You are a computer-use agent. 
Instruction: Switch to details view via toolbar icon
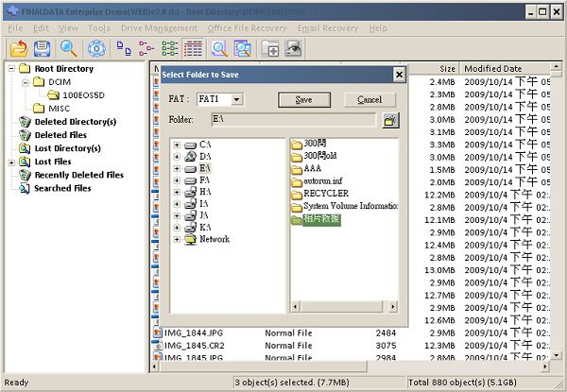[193, 49]
